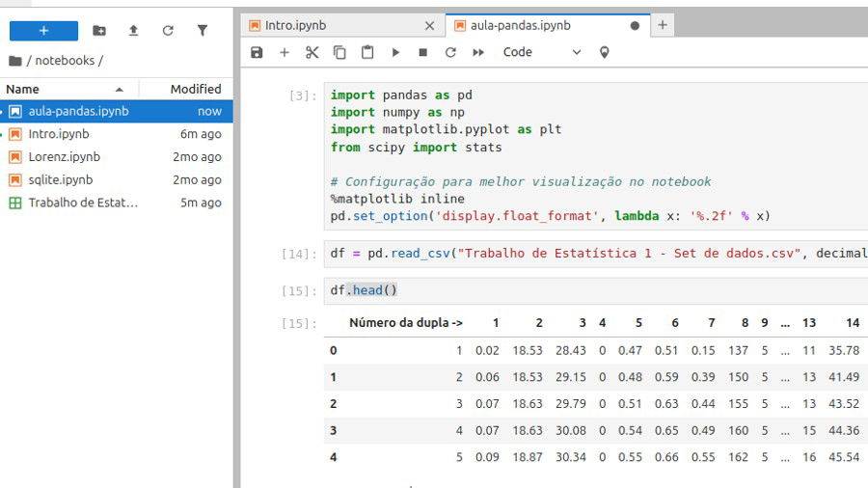Select aula-pandas.ipynb in file list
The height and width of the screenshot is (488, 868).
117,111
